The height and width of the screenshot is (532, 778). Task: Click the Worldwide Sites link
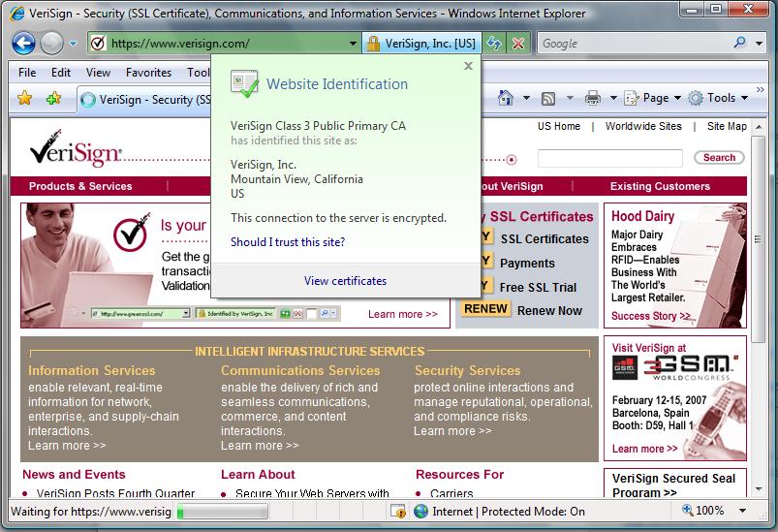click(x=643, y=126)
